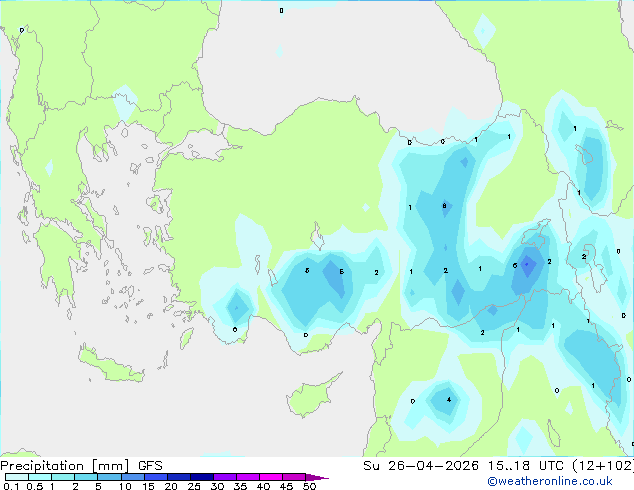Click the '15..18 UTC' time range text
634x490 pixels.
click(x=526, y=466)
